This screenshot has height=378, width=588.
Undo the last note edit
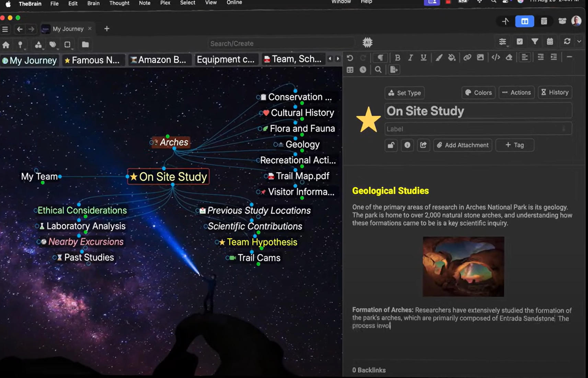(x=350, y=58)
